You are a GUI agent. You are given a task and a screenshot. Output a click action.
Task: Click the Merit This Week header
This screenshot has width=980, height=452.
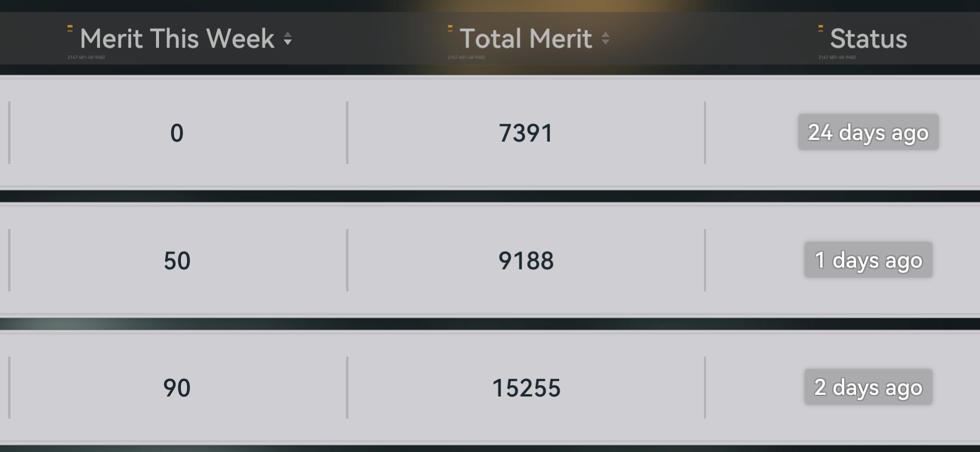[x=177, y=38]
